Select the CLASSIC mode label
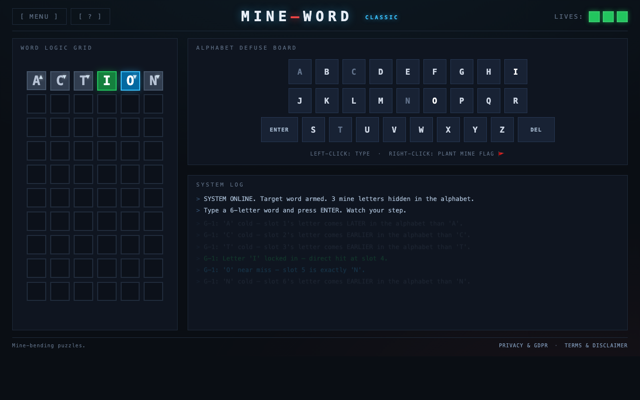Screen dimensions: 640x400 (x=381, y=17)
